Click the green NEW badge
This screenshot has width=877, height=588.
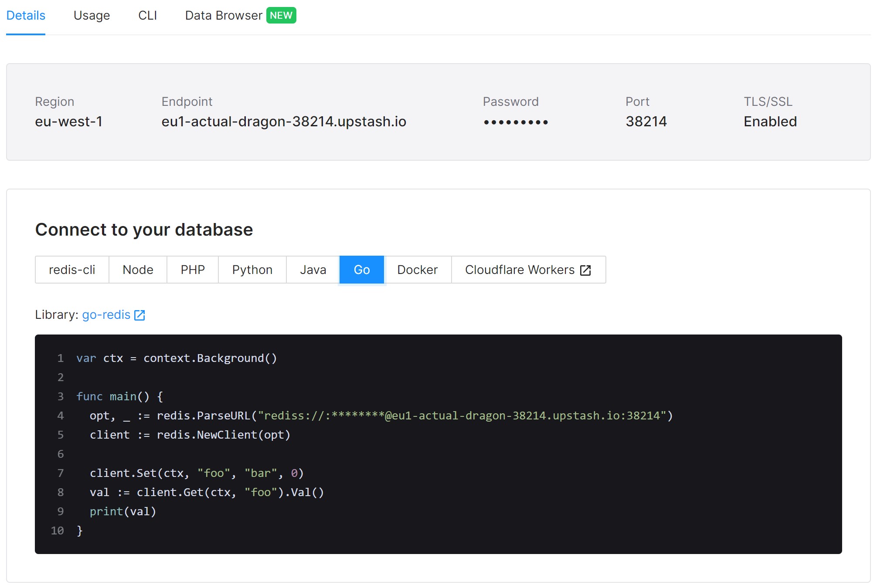[x=281, y=16]
